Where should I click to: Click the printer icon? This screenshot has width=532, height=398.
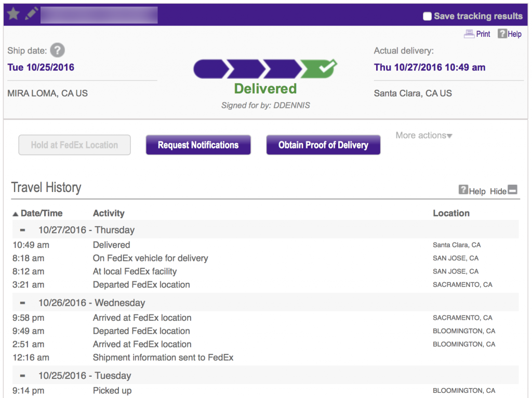[x=469, y=34]
